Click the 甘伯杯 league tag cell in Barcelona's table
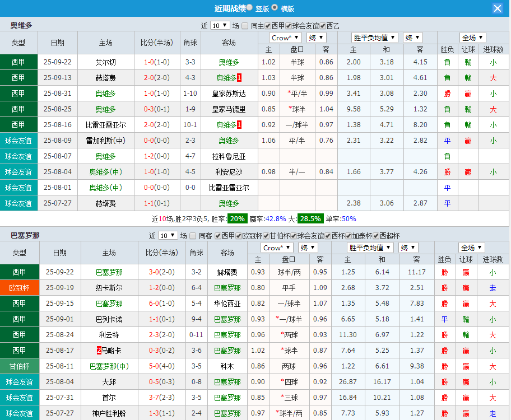 [x=18, y=366]
